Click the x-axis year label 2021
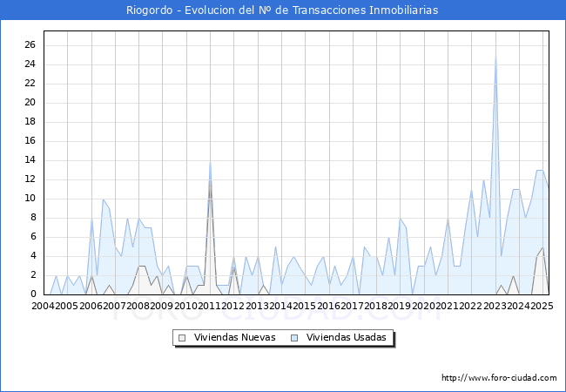Viewport: 566px width, 392px height. click(x=448, y=306)
